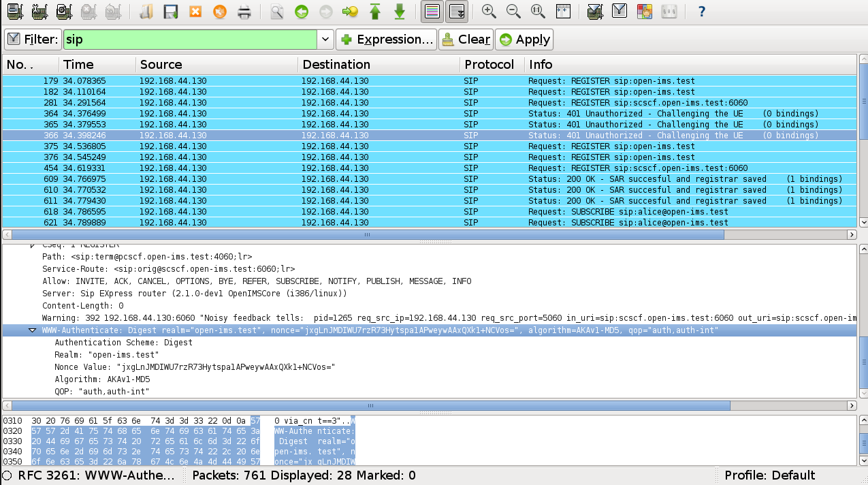Viewport: 868px width, 485px height.
Task: Sort by Info column header
Action: coord(690,65)
